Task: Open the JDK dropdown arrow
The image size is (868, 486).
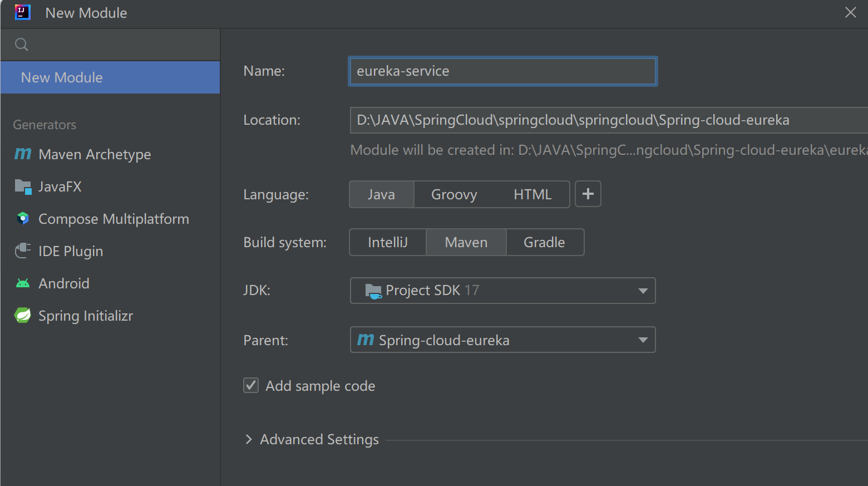Action: click(x=643, y=291)
